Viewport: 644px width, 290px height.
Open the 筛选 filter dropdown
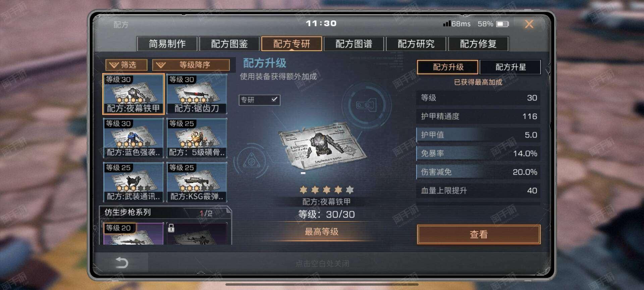tap(126, 65)
